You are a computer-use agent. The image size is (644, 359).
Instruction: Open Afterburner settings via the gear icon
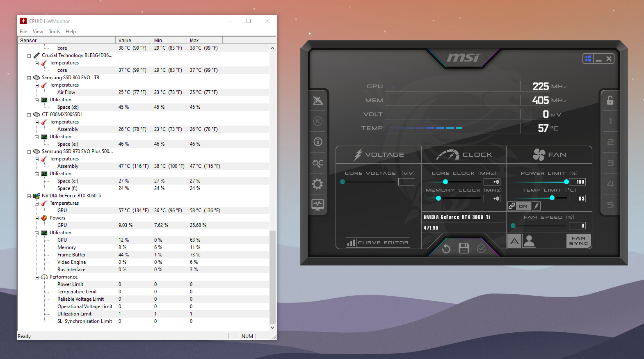pyautogui.click(x=318, y=184)
